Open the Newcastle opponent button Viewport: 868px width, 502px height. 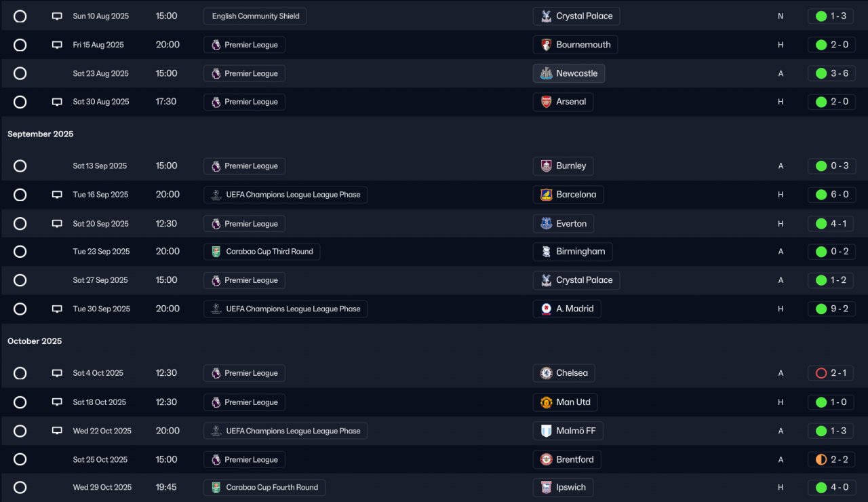(x=568, y=73)
